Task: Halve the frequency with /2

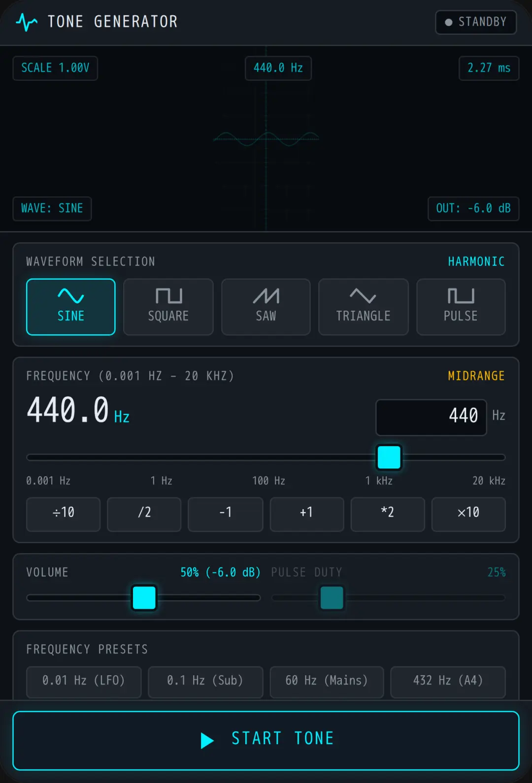Action: [144, 514]
